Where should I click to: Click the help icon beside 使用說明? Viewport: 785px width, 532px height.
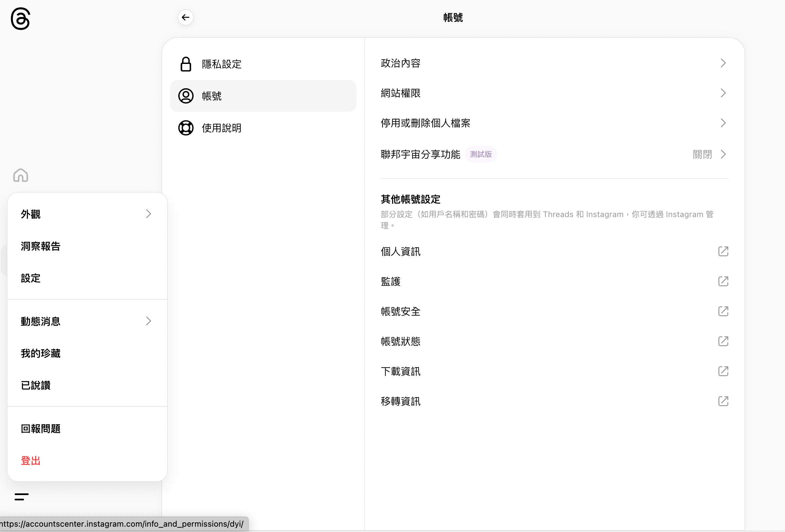click(186, 128)
